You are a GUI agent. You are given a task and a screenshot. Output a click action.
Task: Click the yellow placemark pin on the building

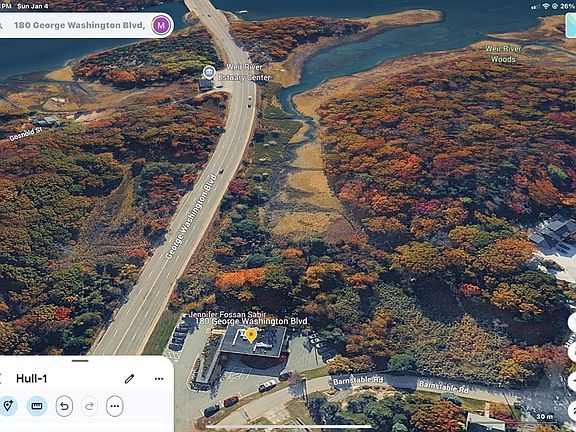click(x=251, y=335)
